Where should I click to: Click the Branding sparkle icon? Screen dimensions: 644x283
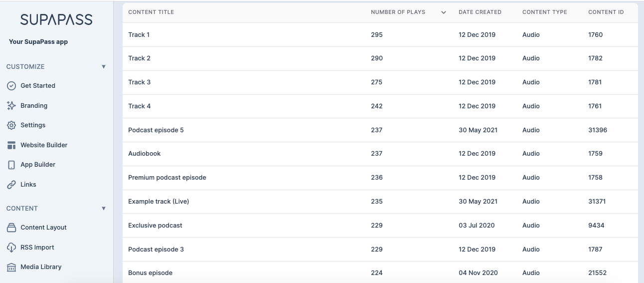(x=11, y=106)
